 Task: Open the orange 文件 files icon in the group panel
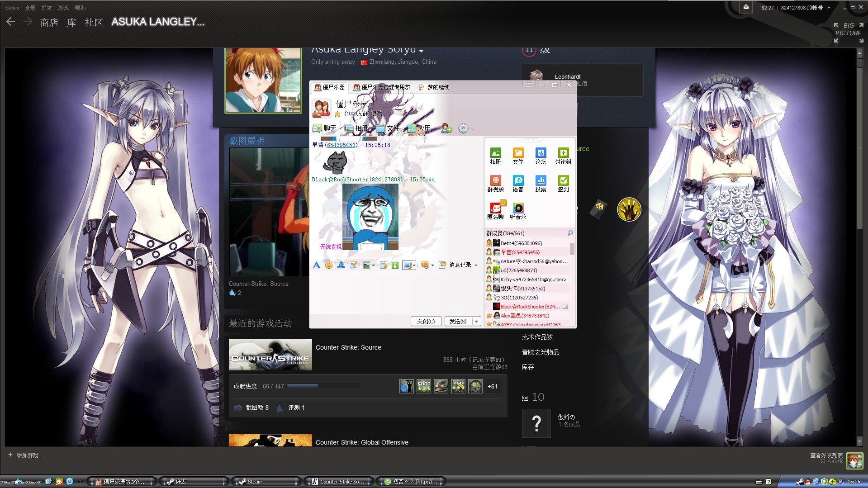pos(518,156)
